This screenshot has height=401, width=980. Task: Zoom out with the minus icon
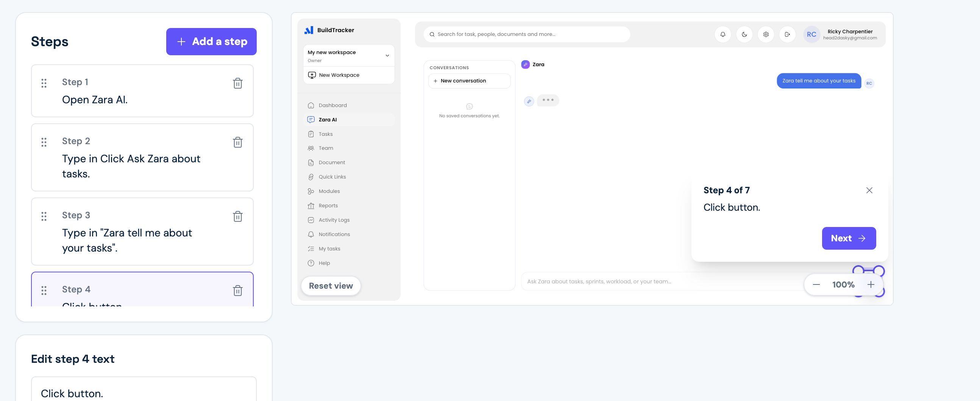pos(816,284)
